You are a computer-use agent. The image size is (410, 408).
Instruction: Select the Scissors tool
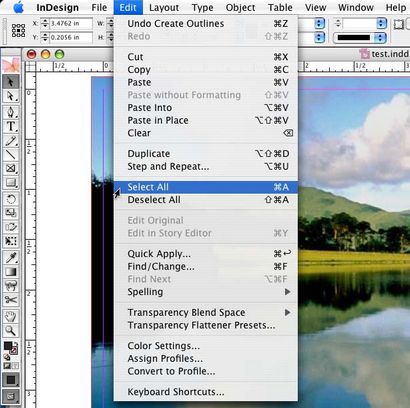point(11,300)
